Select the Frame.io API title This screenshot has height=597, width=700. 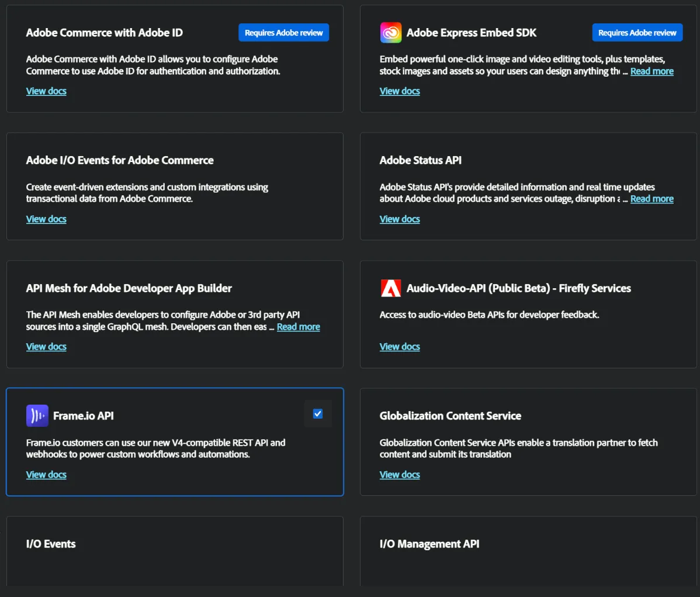point(84,416)
